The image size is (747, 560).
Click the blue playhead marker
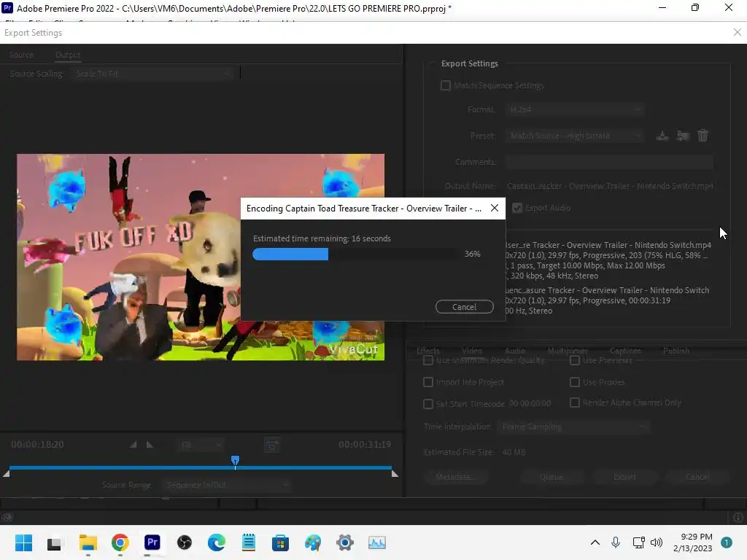coord(235,461)
